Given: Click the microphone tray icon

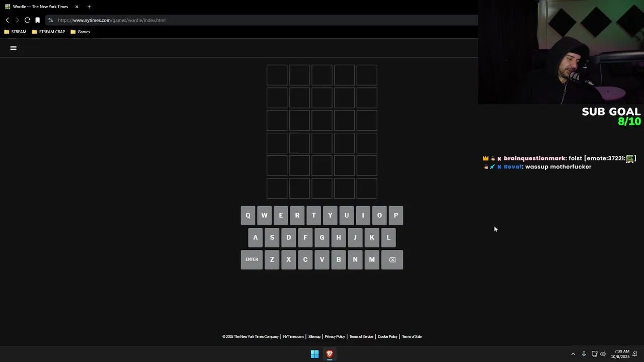Looking at the screenshot, I should pyautogui.click(x=584, y=354).
